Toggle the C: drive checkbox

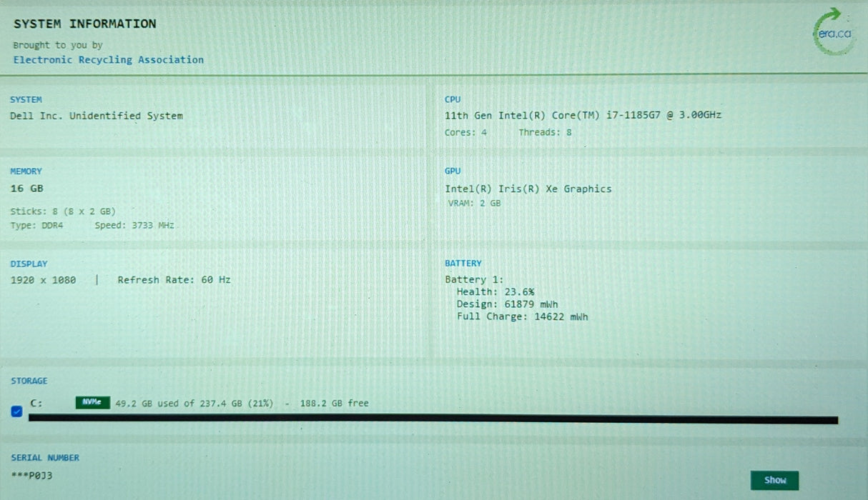coord(17,411)
